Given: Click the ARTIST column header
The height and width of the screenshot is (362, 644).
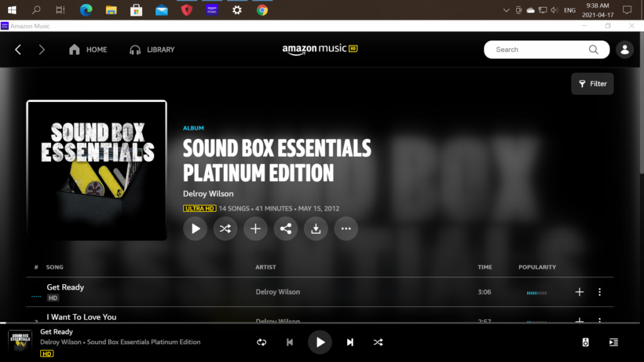Looking at the screenshot, I should (x=266, y=267).
